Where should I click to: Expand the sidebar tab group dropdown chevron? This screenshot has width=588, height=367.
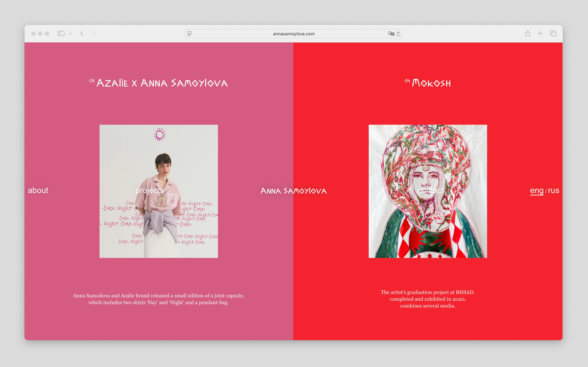coord(70,34)
